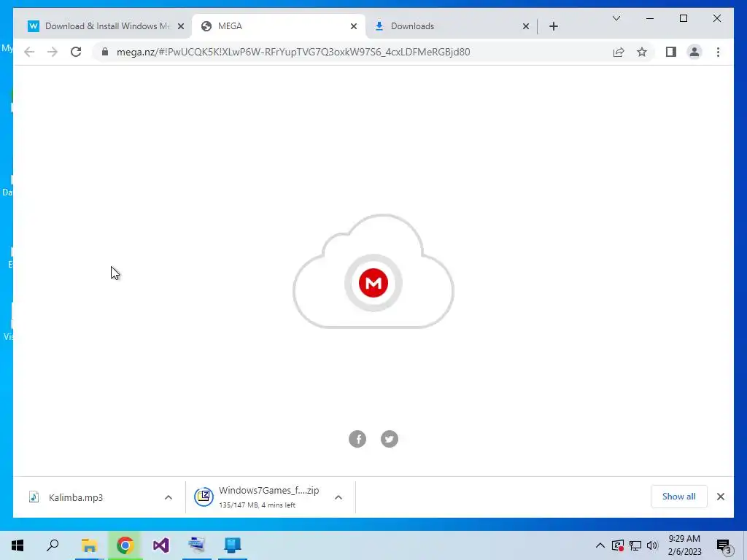Viewport: 747px width, 560px height.
Task: Open MEGA Facebook link
Action: tap(357, 438)
